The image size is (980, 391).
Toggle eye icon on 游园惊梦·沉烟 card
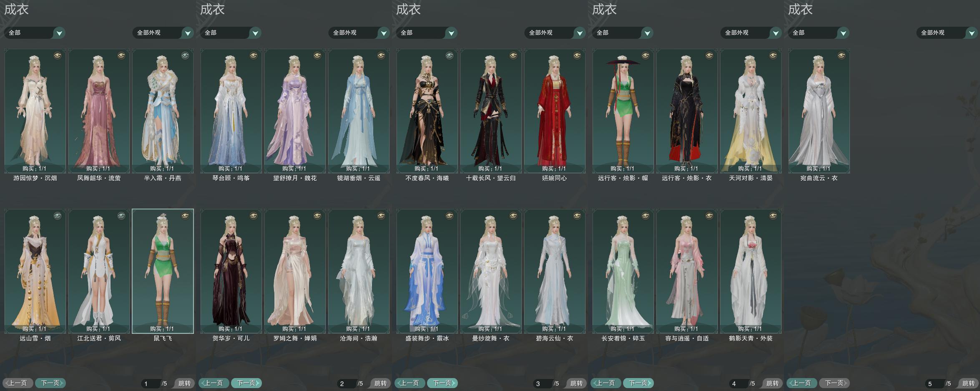(x=58, y=55)
